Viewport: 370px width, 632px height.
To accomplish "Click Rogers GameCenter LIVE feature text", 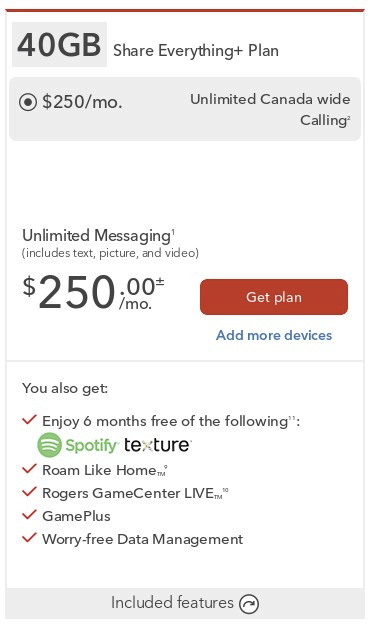I will pyautogui.click(x=135, y=493).
